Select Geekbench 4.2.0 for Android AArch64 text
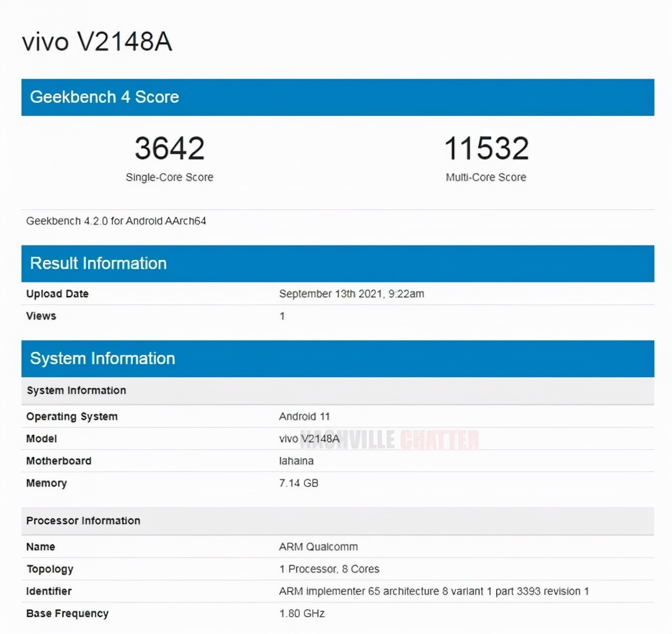672x634 pixels. coord(116,221)
